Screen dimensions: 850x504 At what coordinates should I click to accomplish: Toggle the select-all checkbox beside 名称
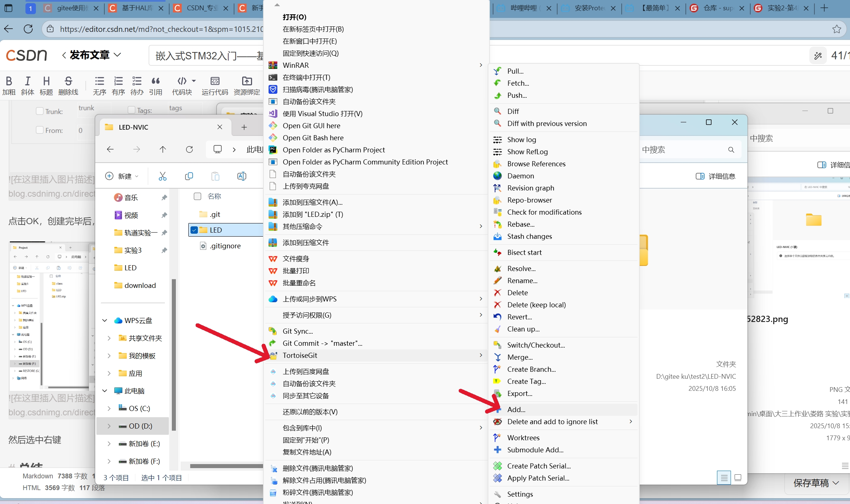pos(197,196)
